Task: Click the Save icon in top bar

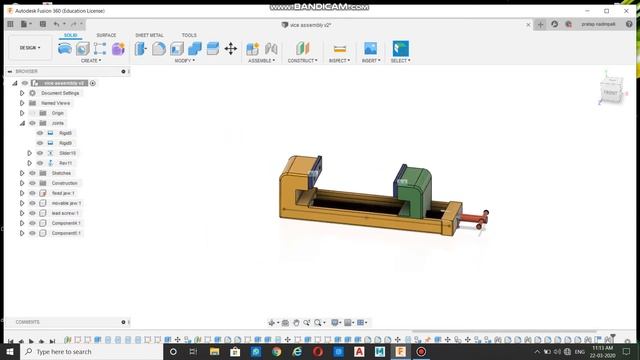Action: point(43,24)
